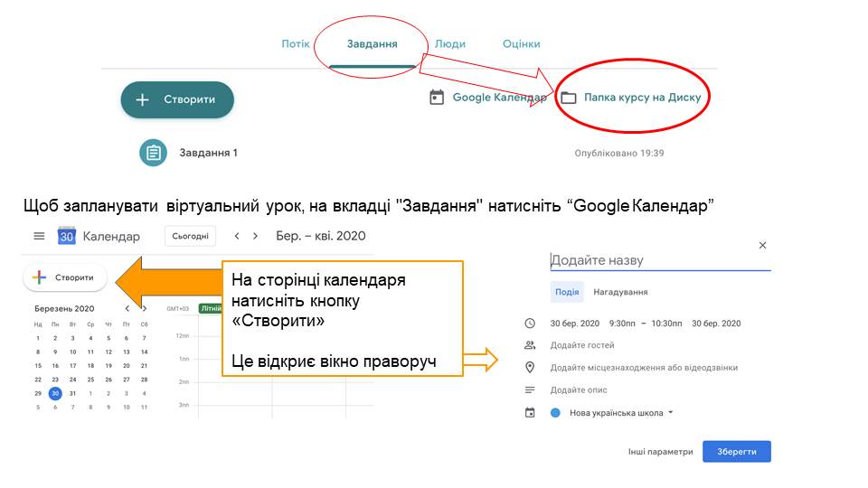The width and height of the screenshot is (868, 488).
Task: Switch to the Люди tab
Action: [449, 43]
